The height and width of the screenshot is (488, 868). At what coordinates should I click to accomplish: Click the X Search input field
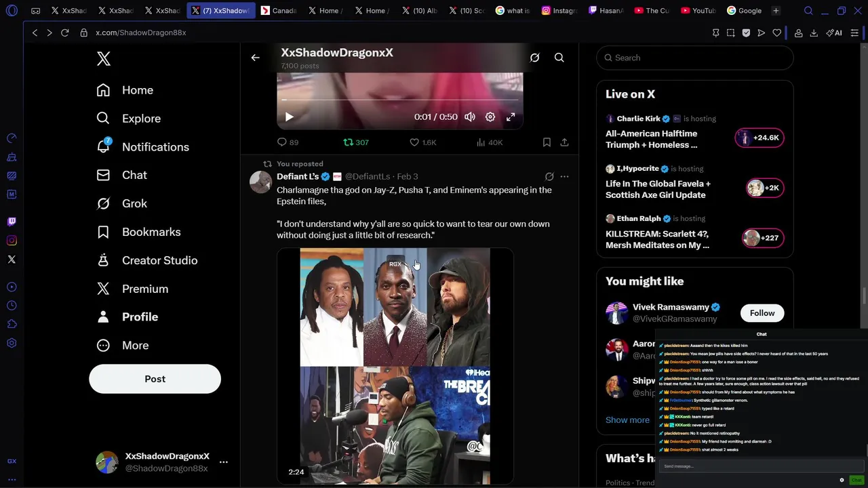[x=695, y=58]
